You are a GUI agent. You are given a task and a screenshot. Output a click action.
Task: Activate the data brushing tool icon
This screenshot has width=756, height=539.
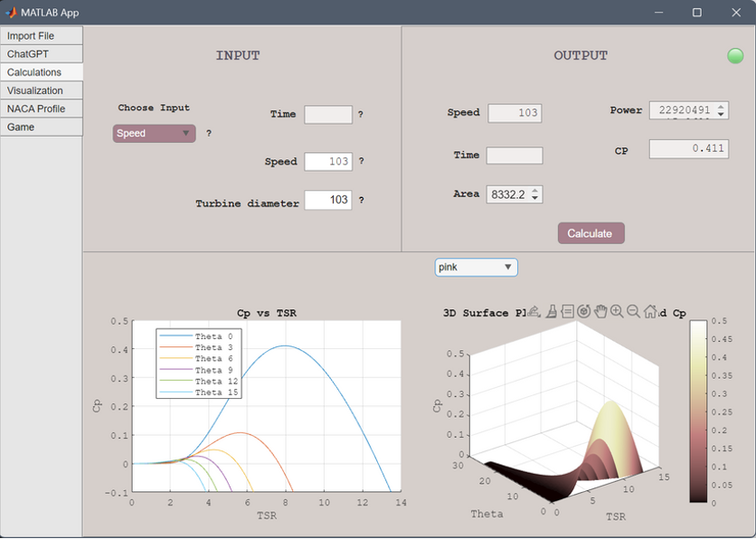pos(551,311)
